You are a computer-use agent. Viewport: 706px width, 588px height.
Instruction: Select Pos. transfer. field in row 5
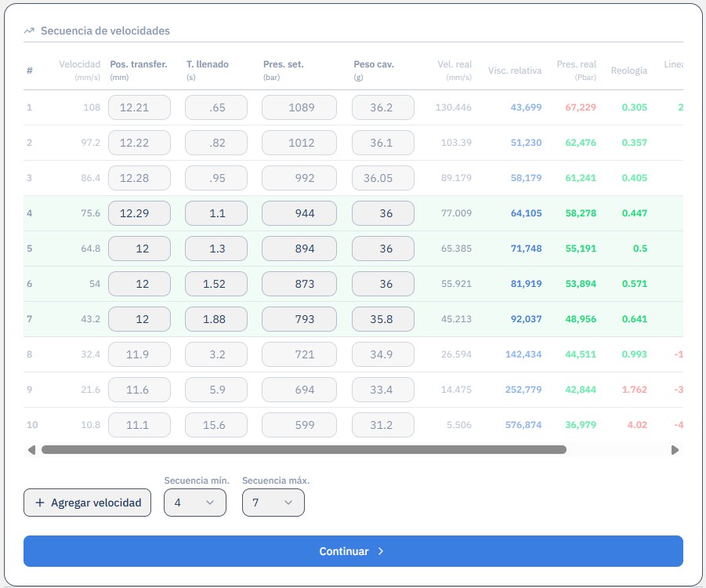tap(139, 249)
